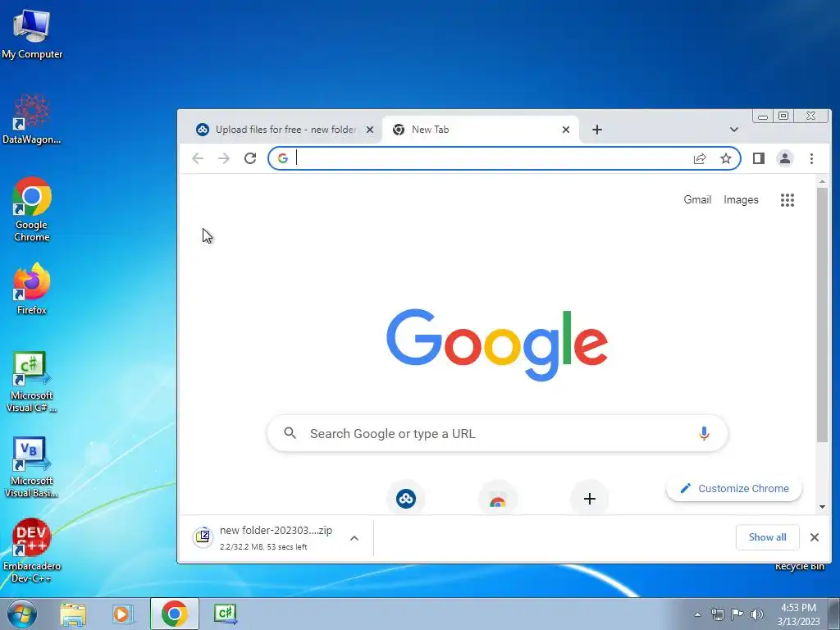Open the Gmail link
This screenshot has width=840, height=630.
[x=697, y=200]
